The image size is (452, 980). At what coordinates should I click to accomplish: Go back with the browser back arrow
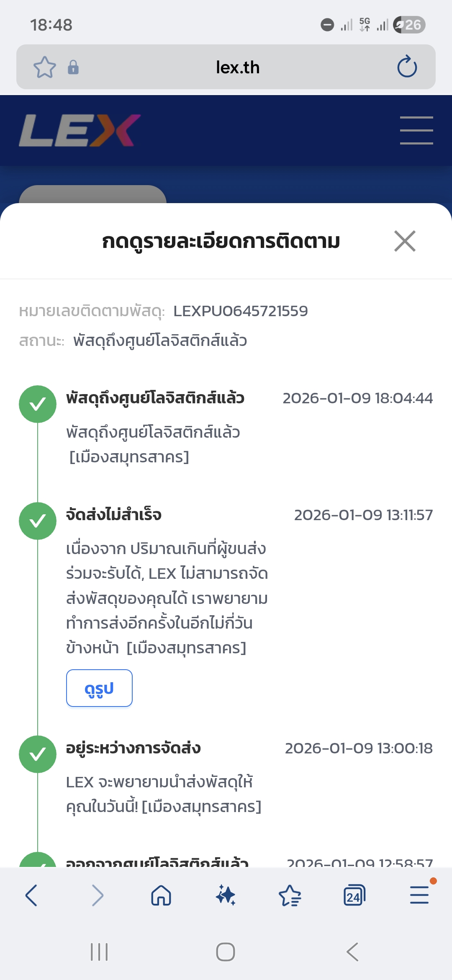pos(31,896)
